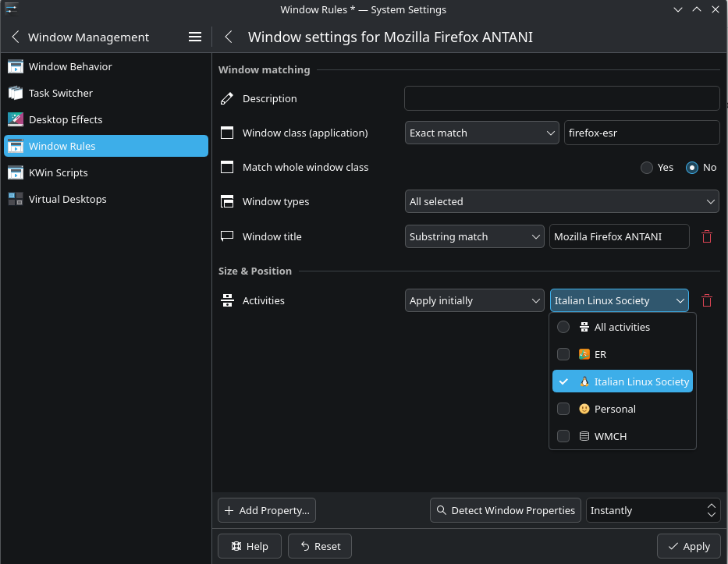Click the hamburger menu icon beside Window Management
This screenshot has width=728, height=564.
point(195,37)
